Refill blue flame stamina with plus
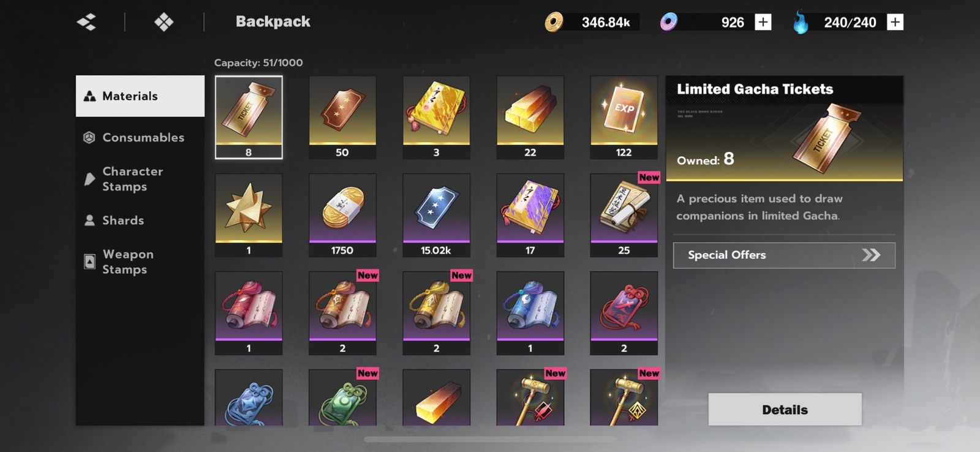Image resolution: width=980 pixels, height=452 pixels. [x=895, y=22]
